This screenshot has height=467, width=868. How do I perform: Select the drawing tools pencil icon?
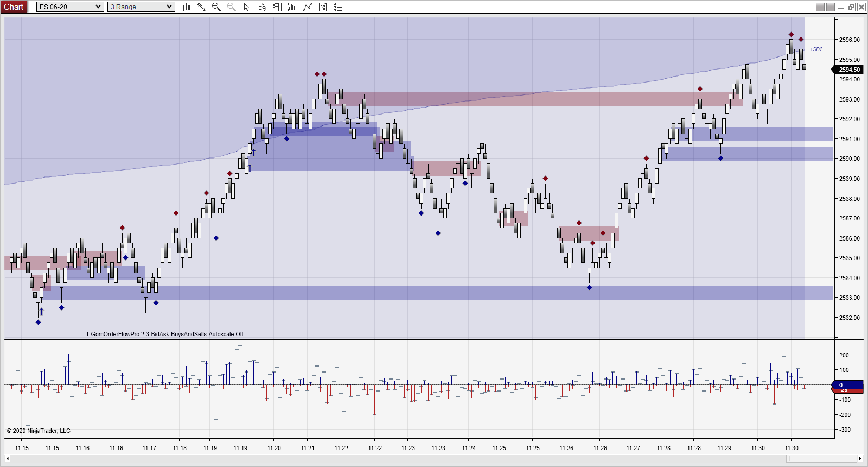point(201,7)
